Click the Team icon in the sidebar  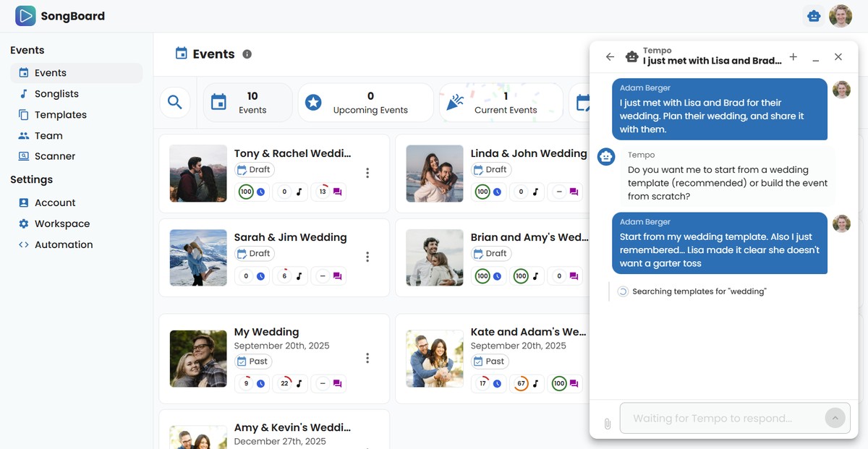click(22, 135)
